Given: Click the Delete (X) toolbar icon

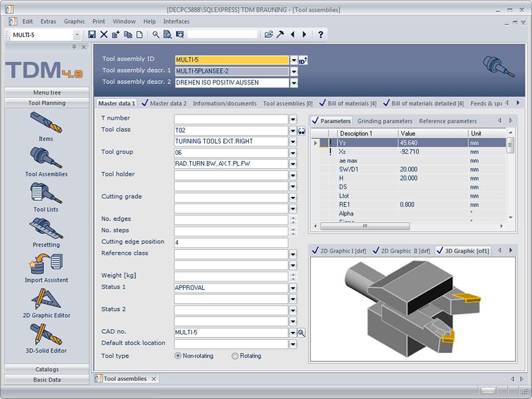Looking at the screenshot, I should [104, 35].
